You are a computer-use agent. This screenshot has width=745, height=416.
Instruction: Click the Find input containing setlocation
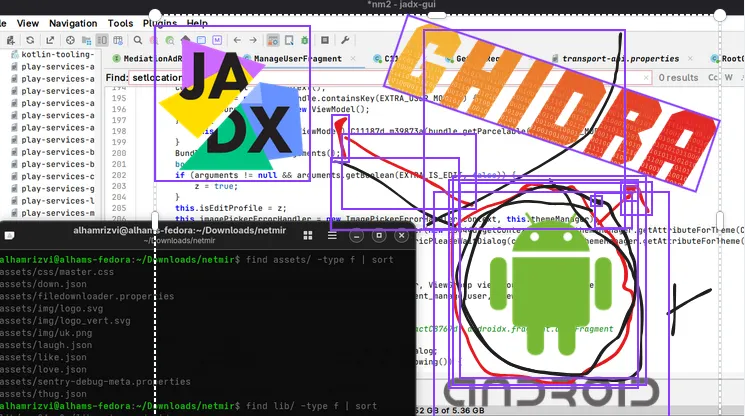point(389,77)
